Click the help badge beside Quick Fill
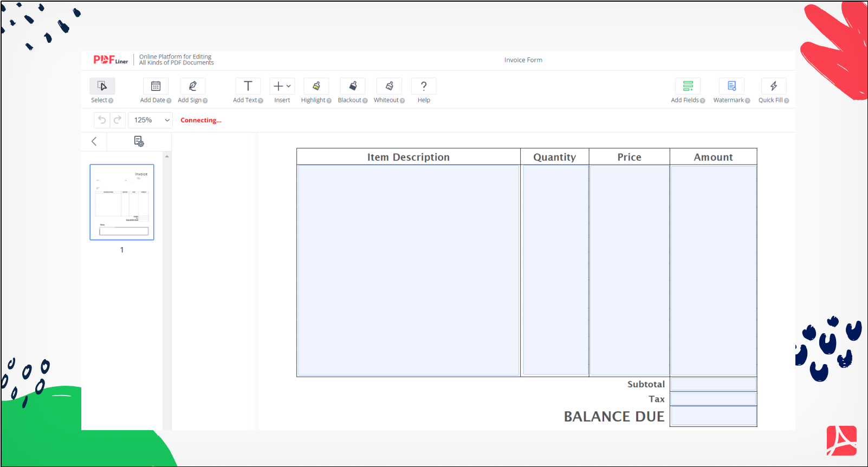Image resolution: width=868 pixels, height=467 pixels. (787, 101)
